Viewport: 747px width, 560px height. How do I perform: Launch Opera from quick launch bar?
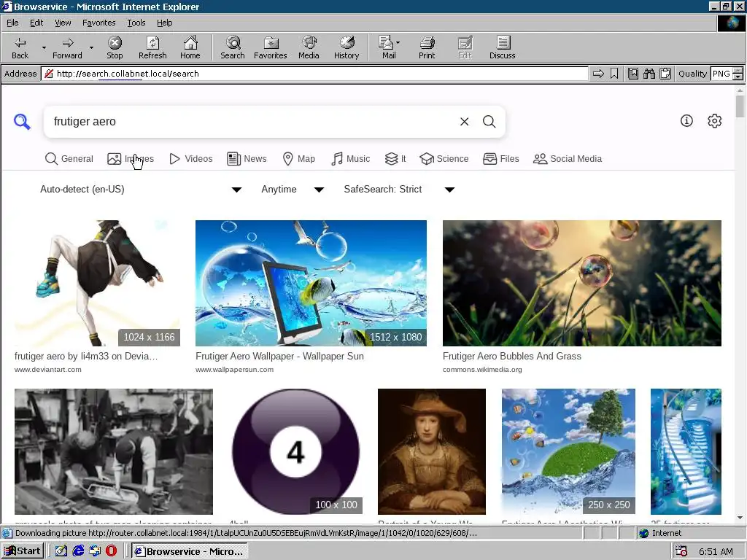[111, 551]
